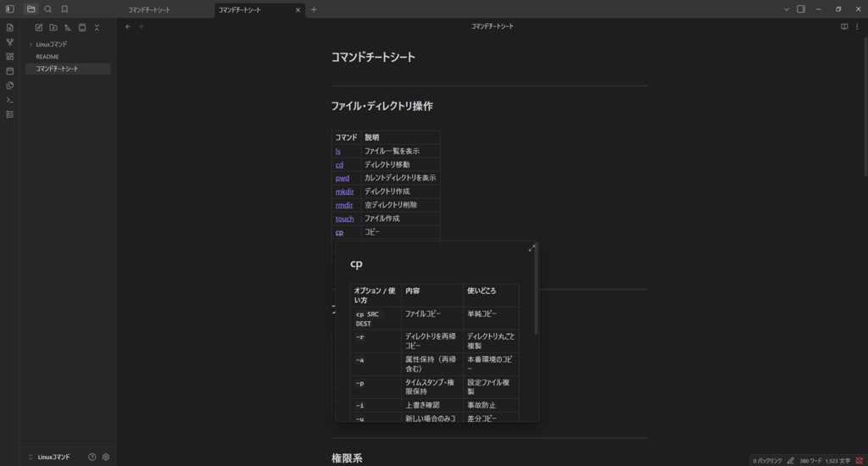Open the pwd link
The width and height of the screenshot is (868, 466).
click(x=342, y=178)
